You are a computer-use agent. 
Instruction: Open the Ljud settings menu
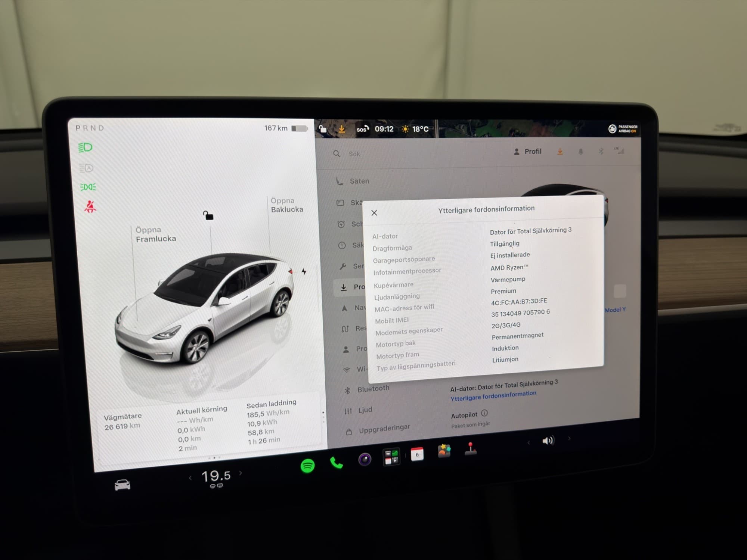tap(359, 410)
